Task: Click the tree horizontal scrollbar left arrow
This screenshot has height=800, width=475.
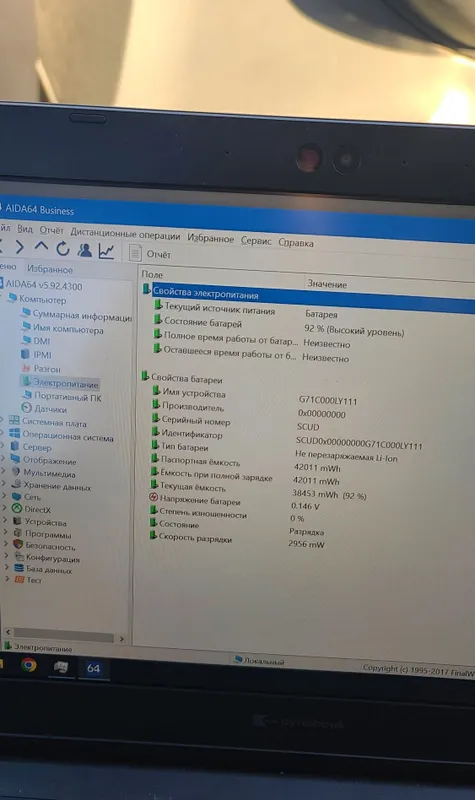Action: pos(8,632)
